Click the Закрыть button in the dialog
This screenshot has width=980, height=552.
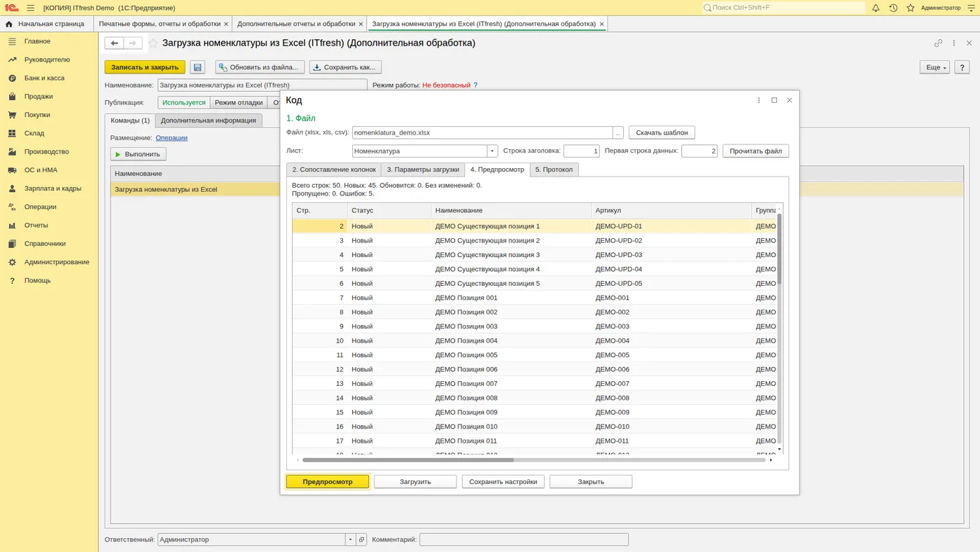point(591,482)
